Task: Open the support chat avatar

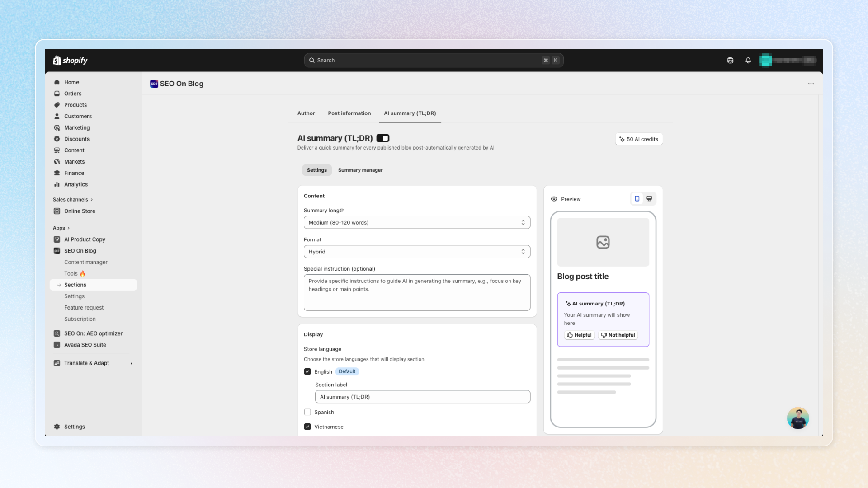Action: [x=797, y=418]
